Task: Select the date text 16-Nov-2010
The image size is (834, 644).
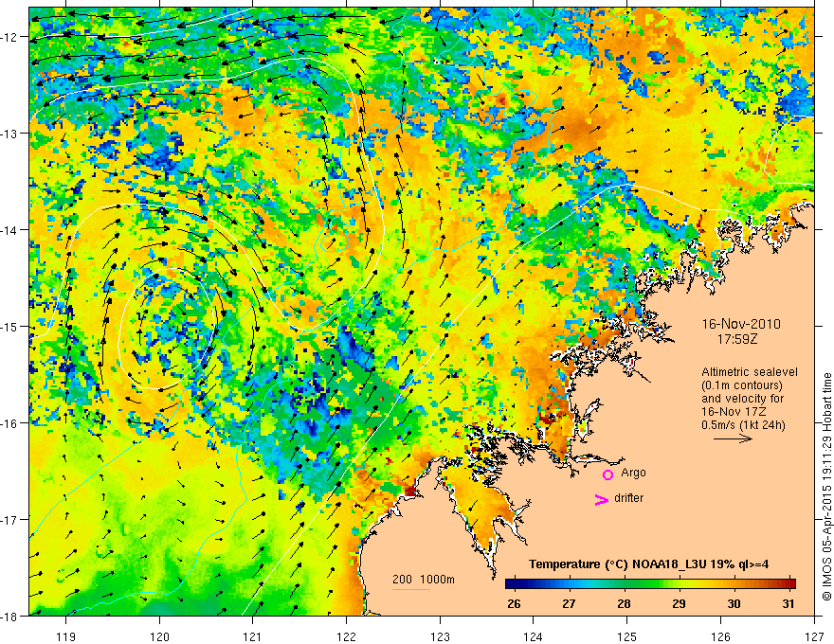Action: 741,324
